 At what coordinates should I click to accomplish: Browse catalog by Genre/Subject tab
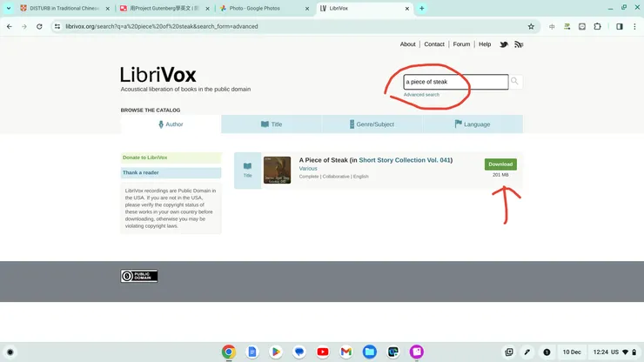click(x=372, y=124)
